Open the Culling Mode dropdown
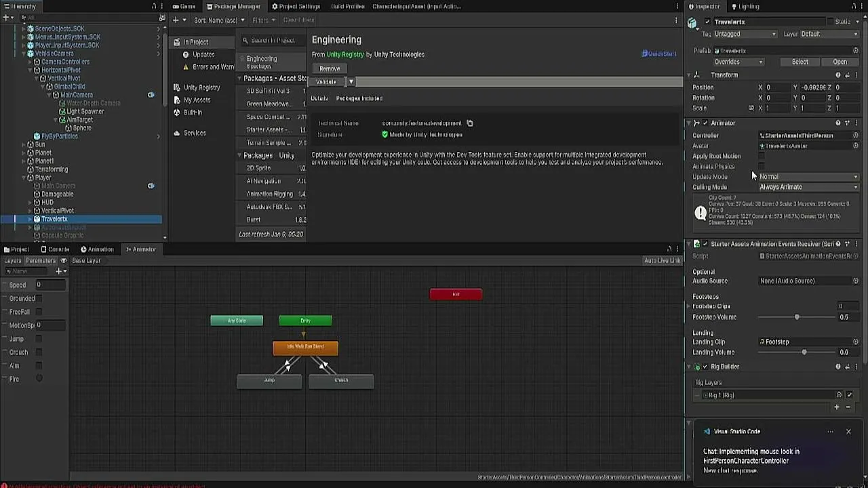Screen dimensions: 868x488 [x=809, y=187]
